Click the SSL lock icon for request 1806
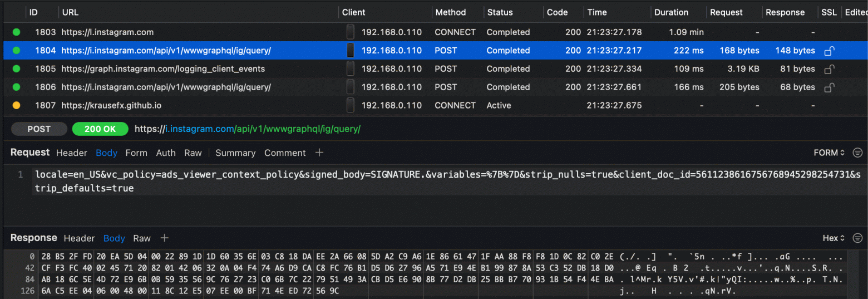868x299 pixels. [829, 87]
